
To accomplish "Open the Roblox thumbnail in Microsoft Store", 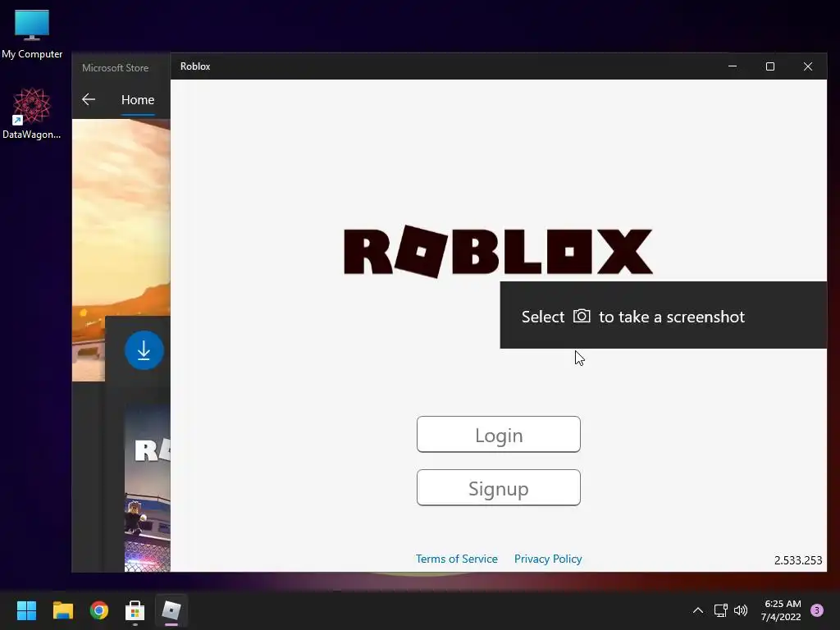I will pyautogui.click(x=148, y=487).
